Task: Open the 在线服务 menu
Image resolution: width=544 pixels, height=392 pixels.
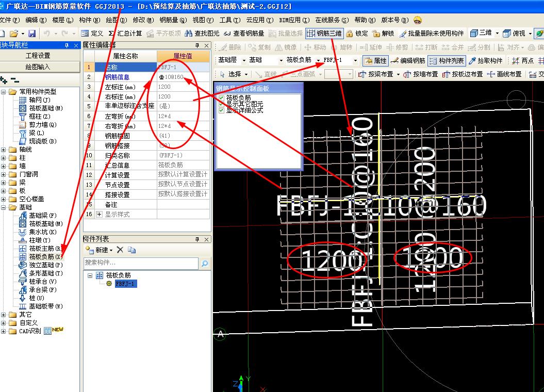Action: (x=332, y=20)
